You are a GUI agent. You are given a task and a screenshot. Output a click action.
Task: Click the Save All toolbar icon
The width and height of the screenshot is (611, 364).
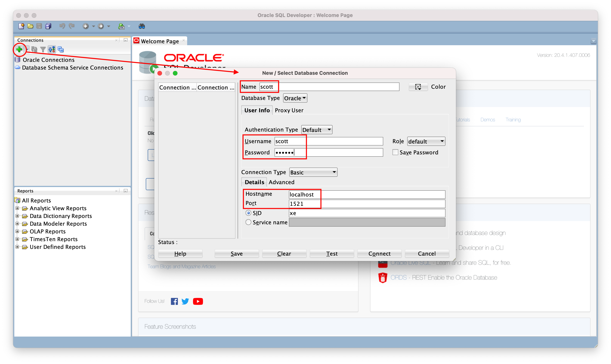(48, 26)
